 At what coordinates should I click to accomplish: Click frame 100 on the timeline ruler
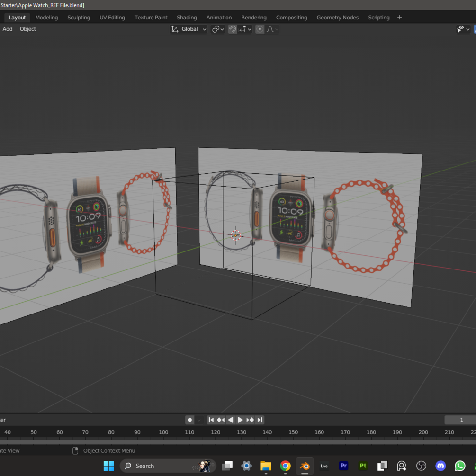tap(163, 432)
